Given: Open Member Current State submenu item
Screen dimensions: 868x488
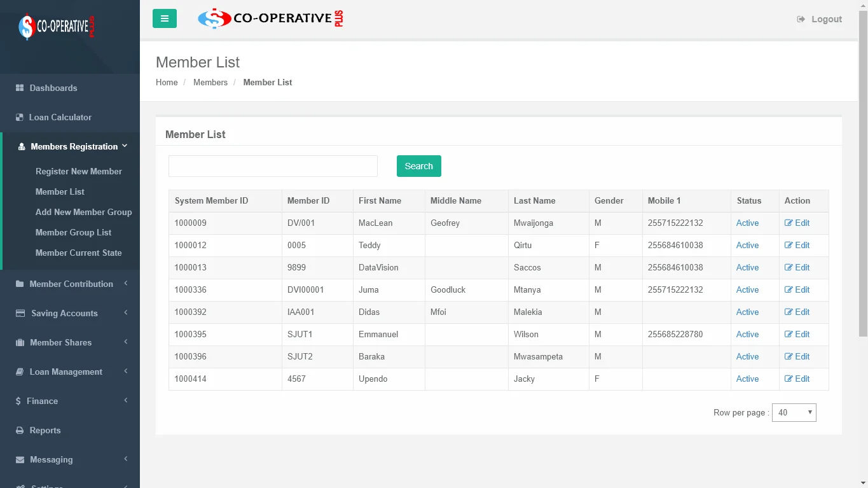Looking at the screenshot, I should pyautogui.click(x=79, y=253).
